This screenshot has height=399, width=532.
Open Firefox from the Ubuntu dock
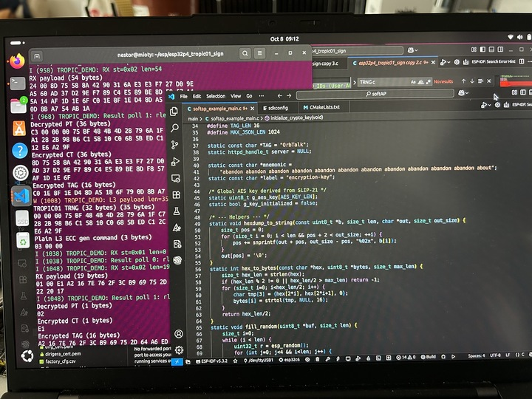click(17, 61)
